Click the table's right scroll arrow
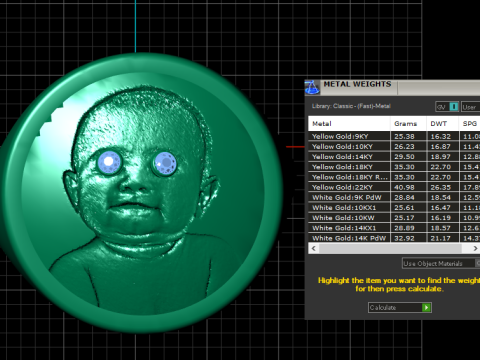Image resolution: width=480 pixels, height=360 pixels. [x=475, y=248]
